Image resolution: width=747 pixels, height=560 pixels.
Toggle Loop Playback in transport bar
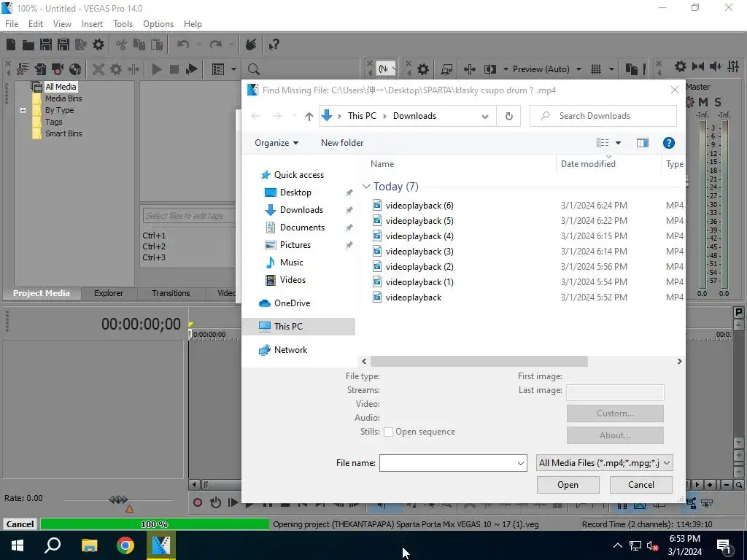215,503
